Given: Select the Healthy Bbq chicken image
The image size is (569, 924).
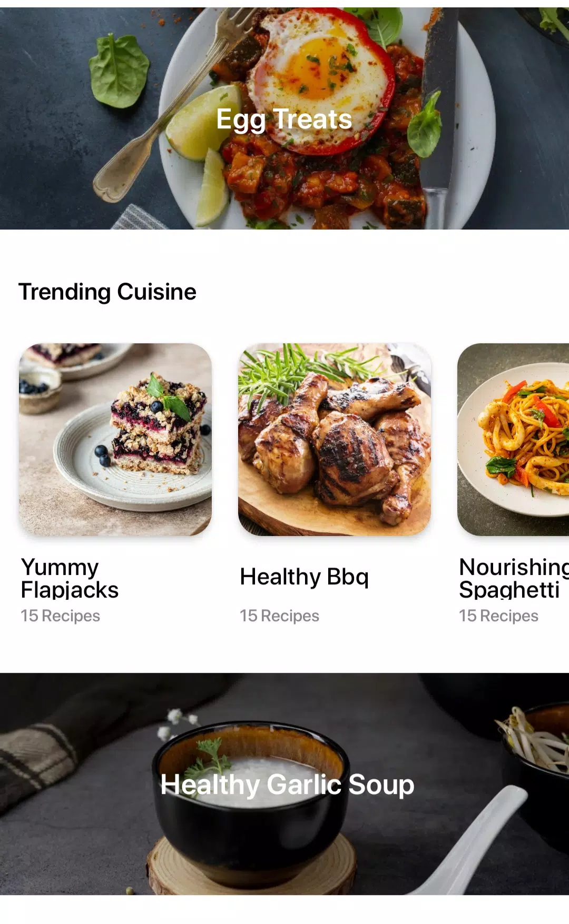Looking at the screenshot, I should [x=335, y=440].
